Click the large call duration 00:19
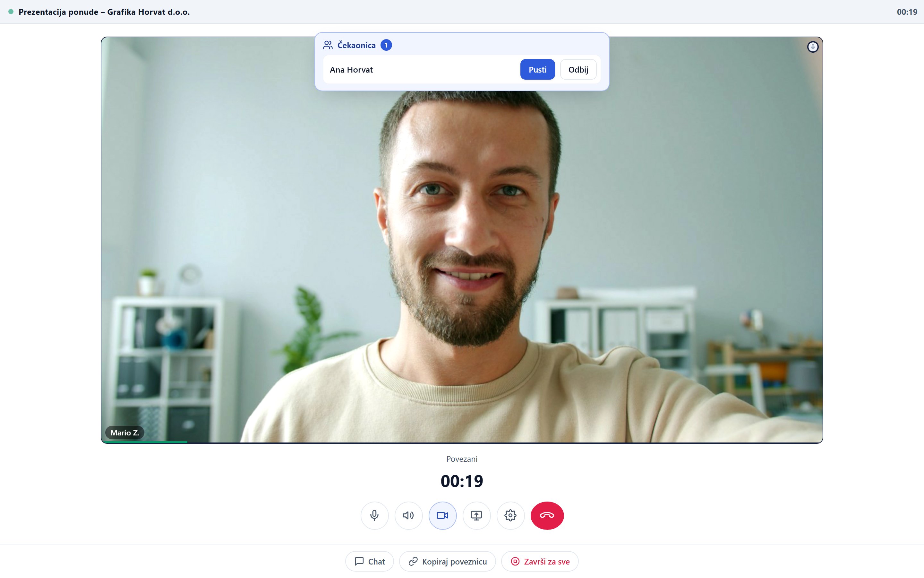 (x=462, y=481)
